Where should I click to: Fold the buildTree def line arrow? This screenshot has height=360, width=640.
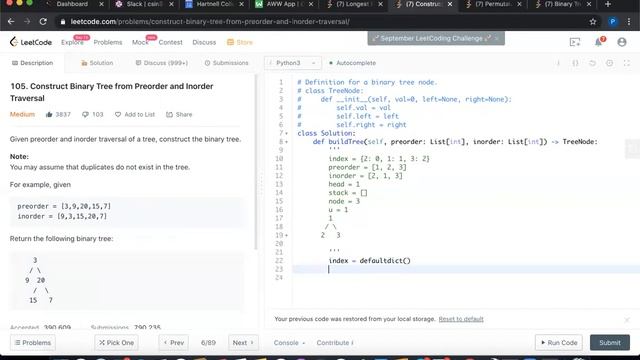287,142
